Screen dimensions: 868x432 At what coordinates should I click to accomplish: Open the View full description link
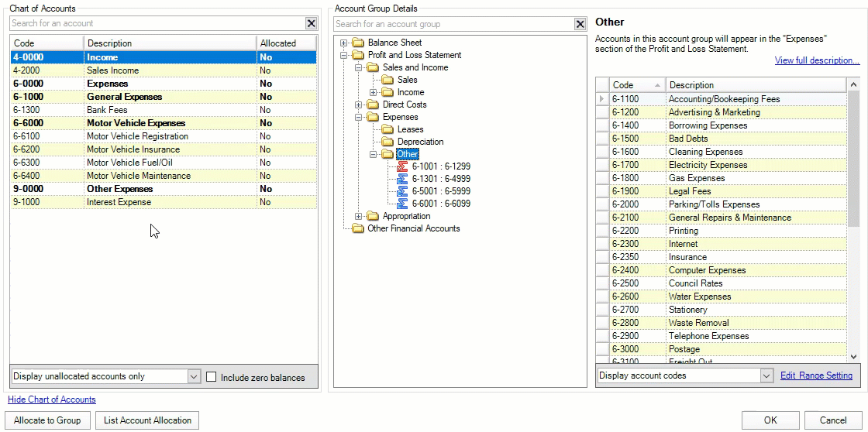point(816,60)
